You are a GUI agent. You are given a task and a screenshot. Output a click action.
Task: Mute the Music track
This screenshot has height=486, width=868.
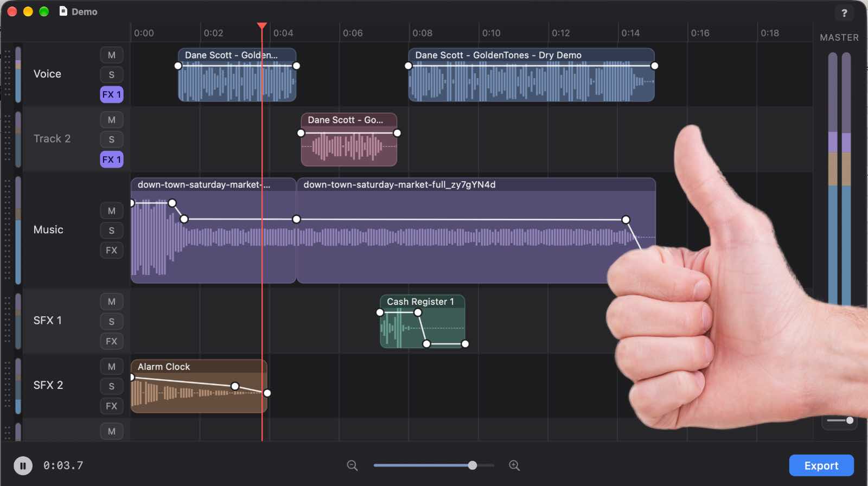(111, 211)
